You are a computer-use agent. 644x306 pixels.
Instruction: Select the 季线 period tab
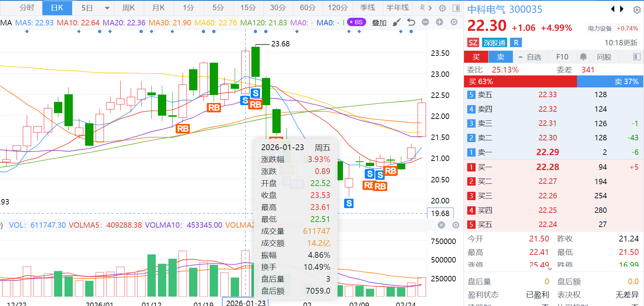[368, 8]
